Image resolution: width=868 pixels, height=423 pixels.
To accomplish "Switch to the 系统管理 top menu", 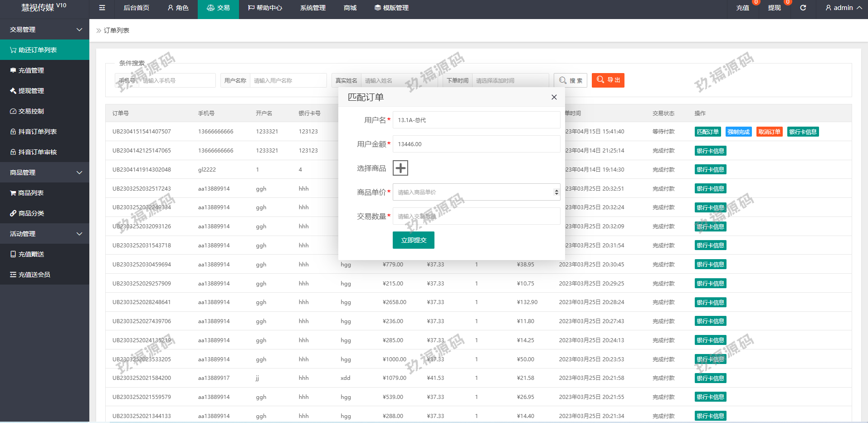I will [312, 8].
